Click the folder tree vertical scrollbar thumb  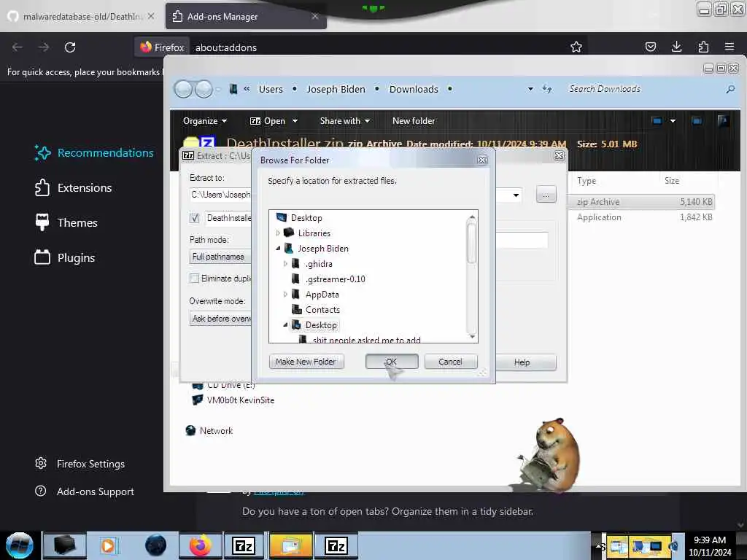point(472,243)
